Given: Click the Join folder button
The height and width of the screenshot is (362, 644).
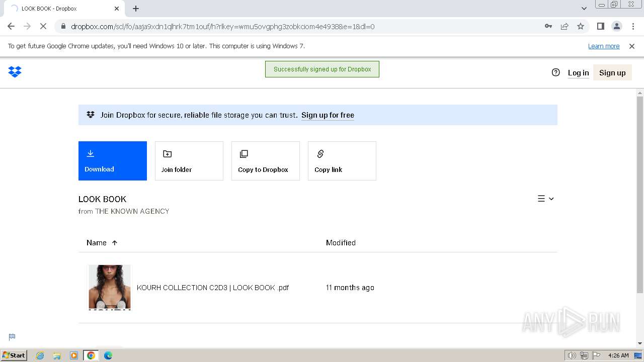Looking at the screenshot, I should (189, 161).
